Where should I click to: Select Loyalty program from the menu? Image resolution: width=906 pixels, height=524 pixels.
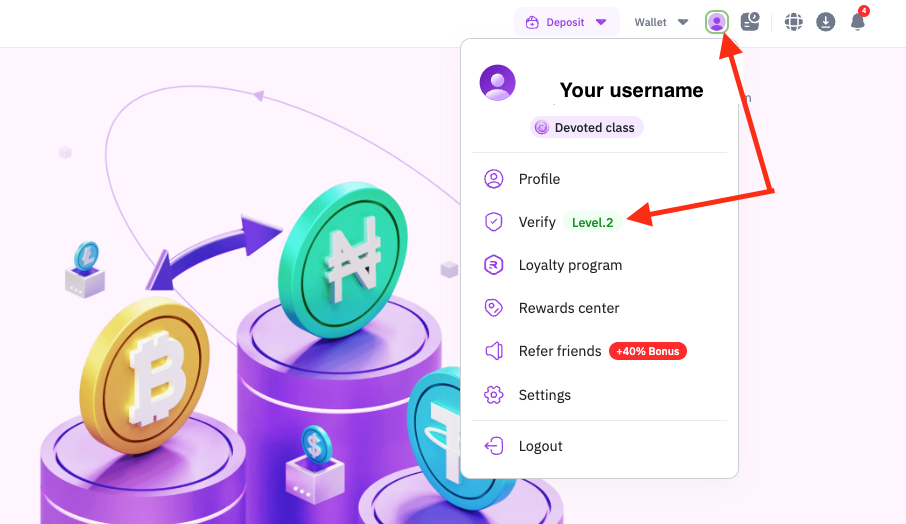(570, 265)
